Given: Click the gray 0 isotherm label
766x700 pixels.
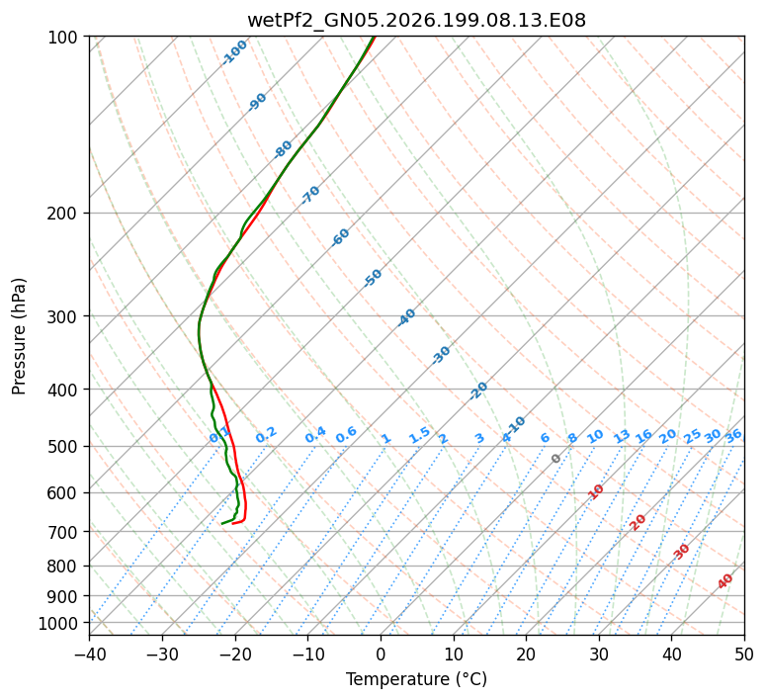Looking at the screenshot, I should 555,458.
